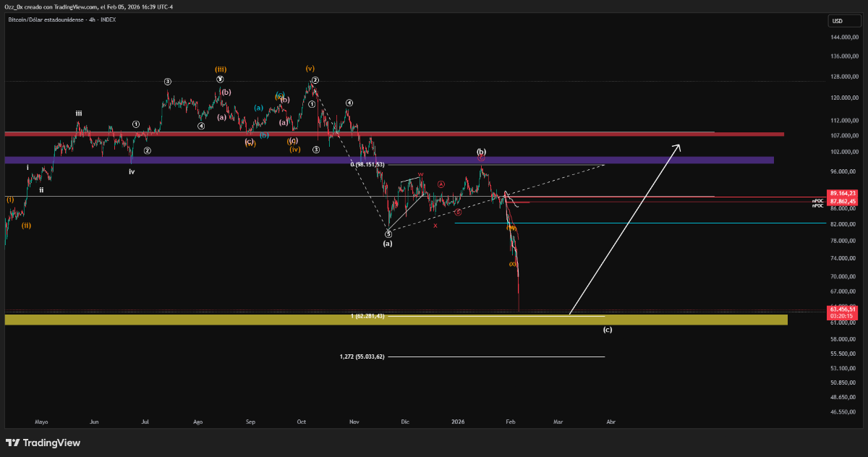Screen dimensions: 868x457
Task: Click the current price label 63.456,51
Action: pyautogui.click(x=843, y=309)
